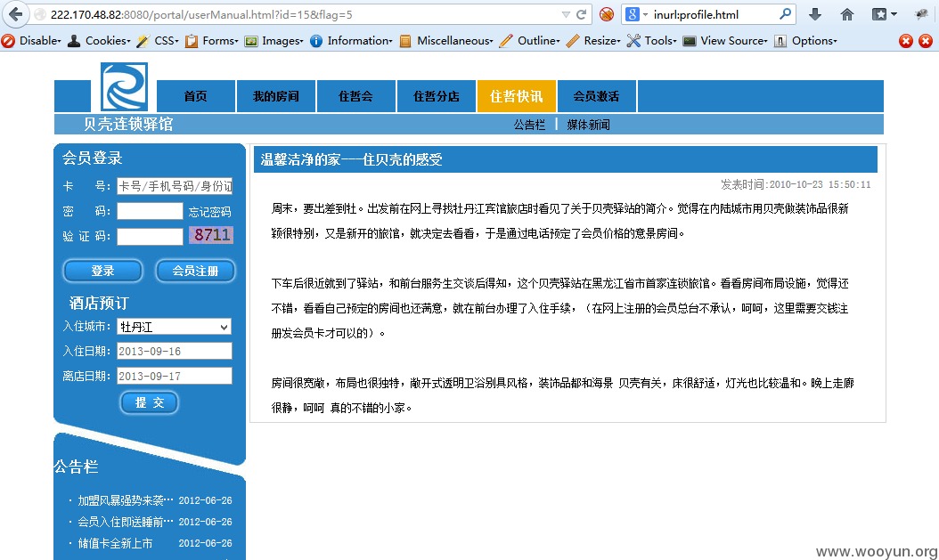Open the 储值卡全新上市 announcement

pyautogui.click(x=115, y=543)
